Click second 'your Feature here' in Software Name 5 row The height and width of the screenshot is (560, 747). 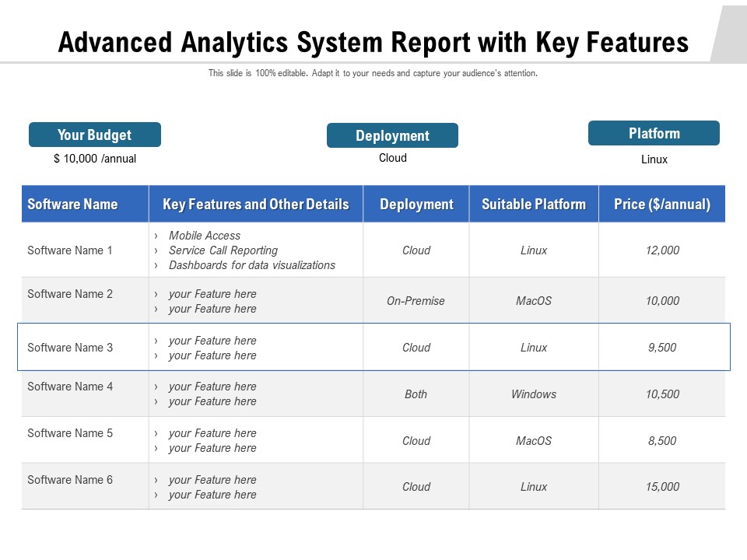(x=212, y=448)
